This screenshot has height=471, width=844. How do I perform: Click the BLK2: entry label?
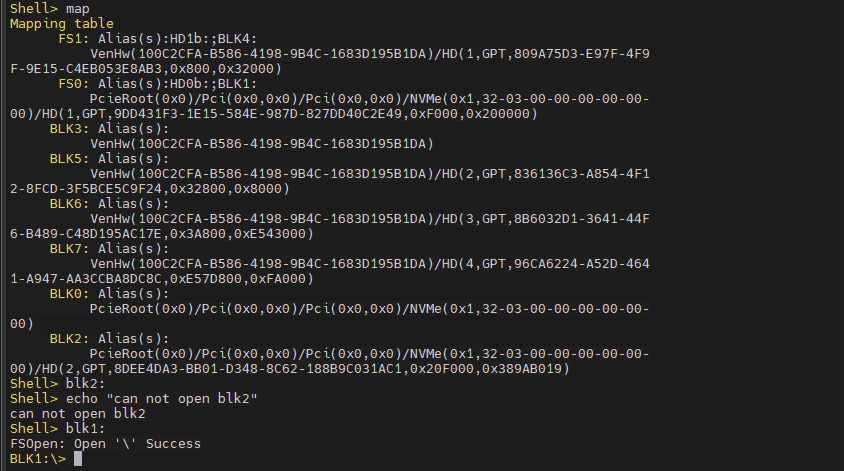pos(69,339)
